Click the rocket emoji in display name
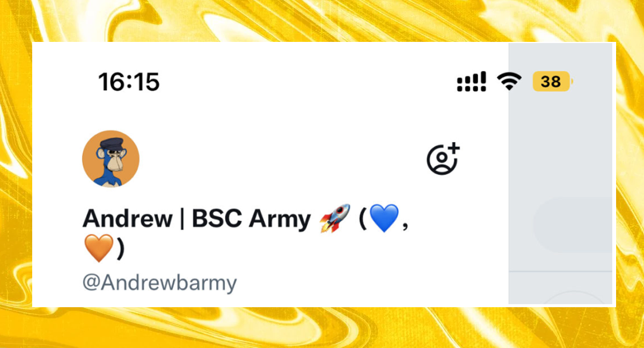This screenshot has height=348, width=644. 335,219
